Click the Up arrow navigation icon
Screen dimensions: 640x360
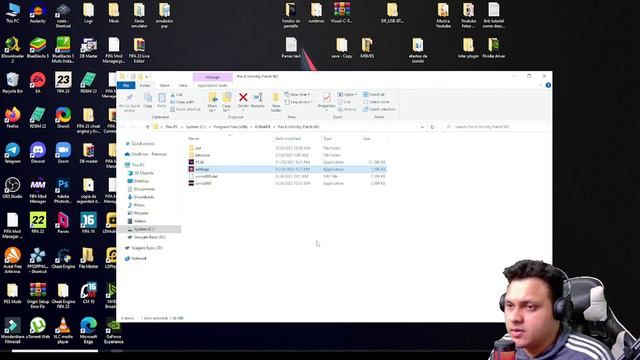coord(147,127)
